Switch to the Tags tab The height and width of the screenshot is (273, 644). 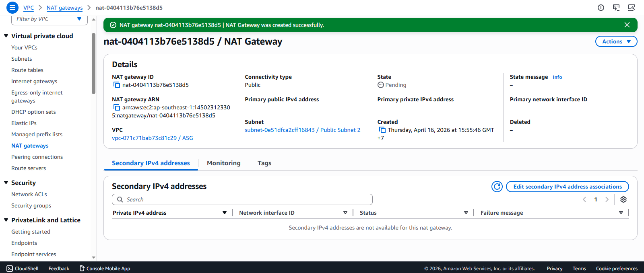[264, 163]
